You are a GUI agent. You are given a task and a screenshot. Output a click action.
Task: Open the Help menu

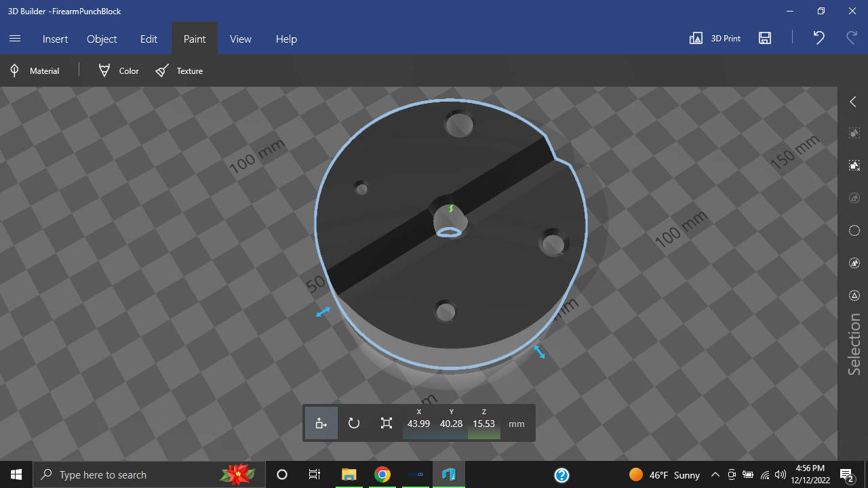tap(286, 39)
